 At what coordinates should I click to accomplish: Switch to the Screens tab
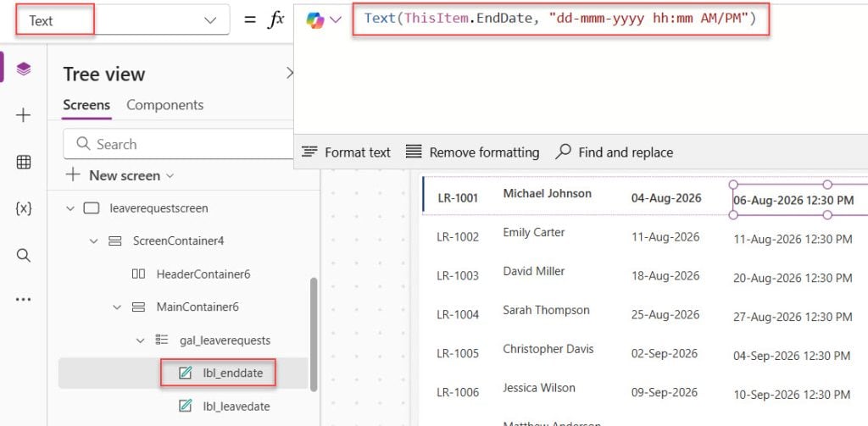[86, 105]
